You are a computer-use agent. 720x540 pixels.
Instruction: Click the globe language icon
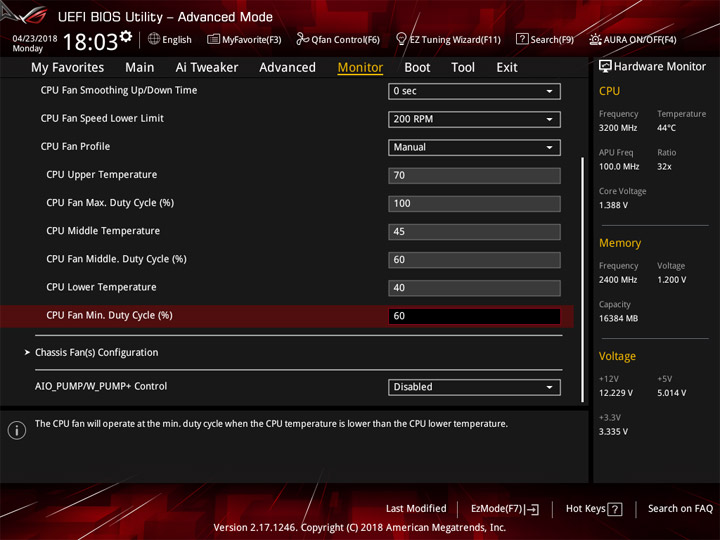click(x=154, y=39)
